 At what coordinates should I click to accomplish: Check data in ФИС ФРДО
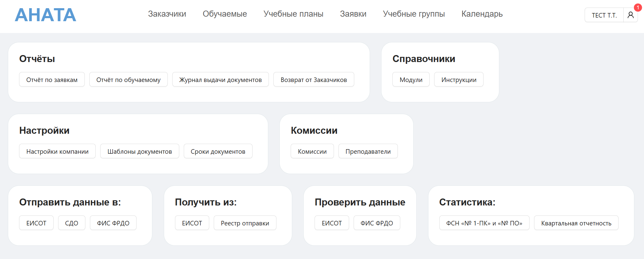pos(377,223)
